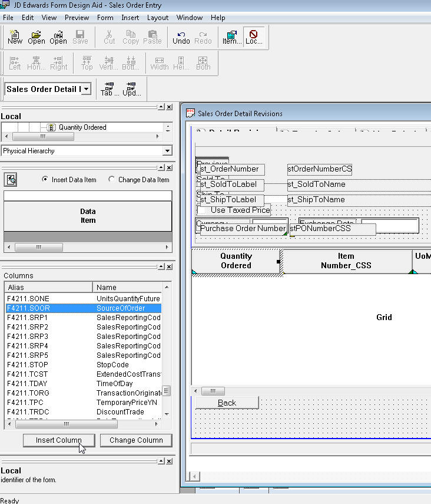The width and height of the screenshot is (431, 504).
Task: Click the Paste toolbar icon
Action: point(152,37)
